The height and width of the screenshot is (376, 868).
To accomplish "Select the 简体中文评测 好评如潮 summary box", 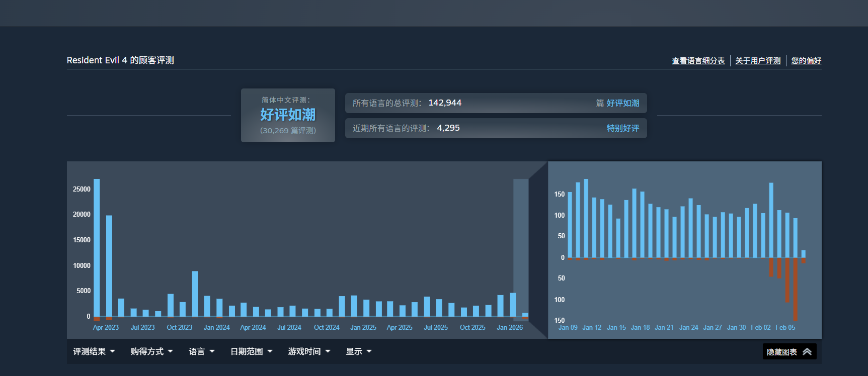I will [x=288, y=115].
